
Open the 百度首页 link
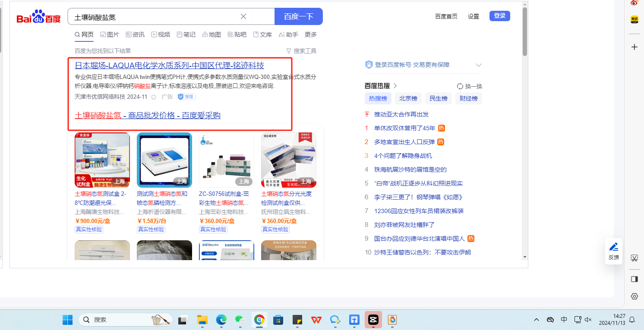pyautogui.click(x=446, y=16)
